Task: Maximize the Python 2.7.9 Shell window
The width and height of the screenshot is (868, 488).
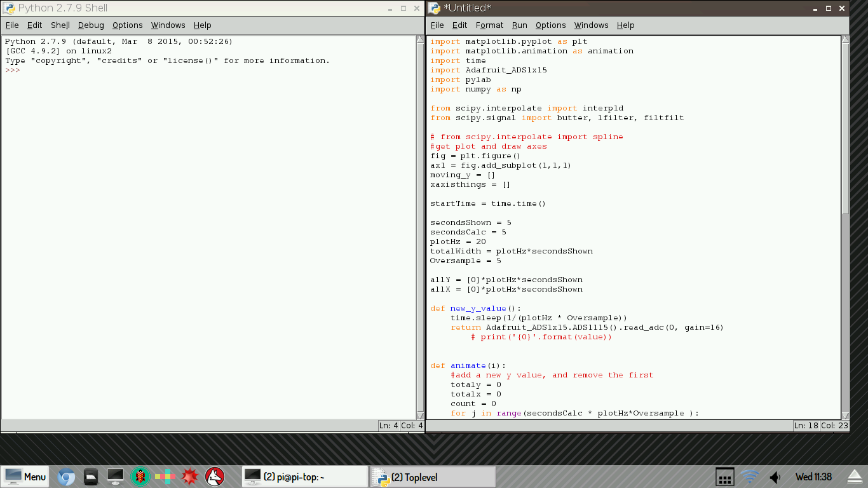Action: click(403, 9)
